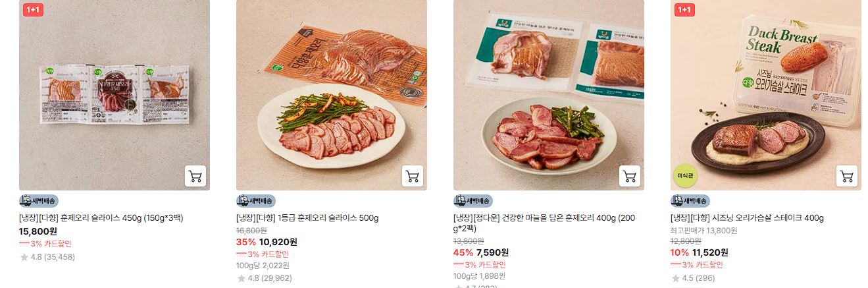Click 새벽배송 badge under 500g duck slices

pyautogui.click(x=256, y=201)
